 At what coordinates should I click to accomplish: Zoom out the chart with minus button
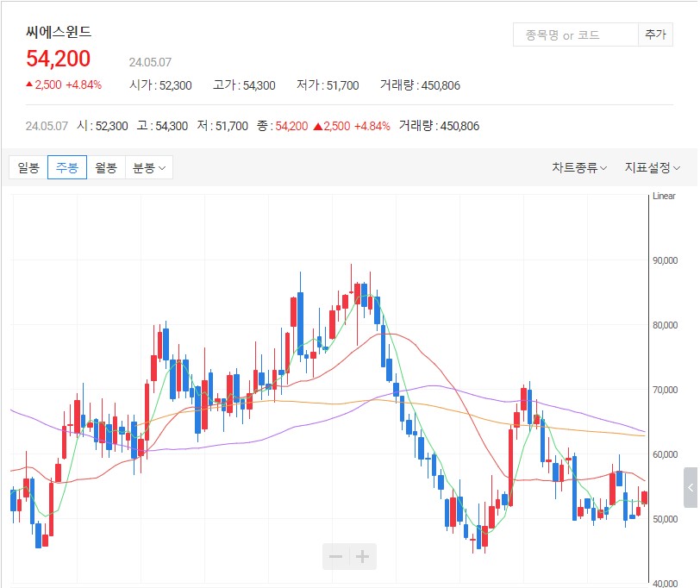[336, 557]
